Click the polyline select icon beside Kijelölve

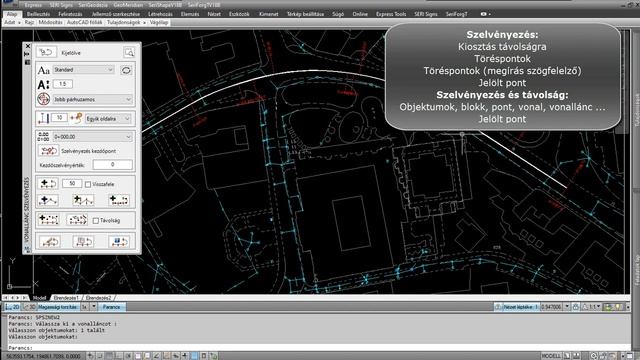coord(46,52)
